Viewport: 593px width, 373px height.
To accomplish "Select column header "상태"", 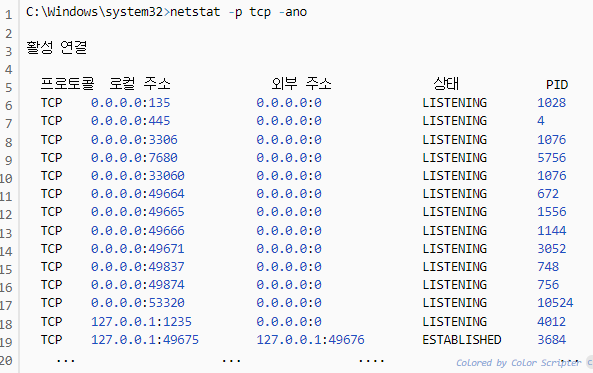I will (x=446, y=83).
